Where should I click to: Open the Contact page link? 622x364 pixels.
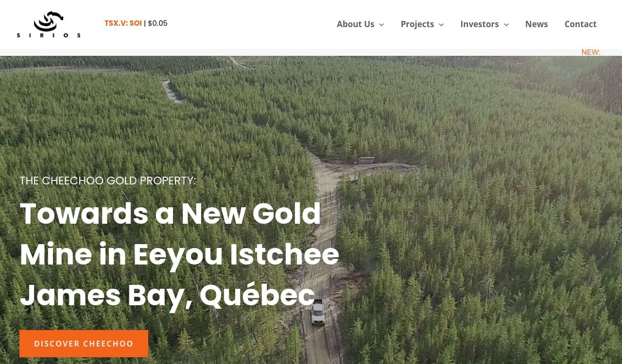click(x=580, y=24)
